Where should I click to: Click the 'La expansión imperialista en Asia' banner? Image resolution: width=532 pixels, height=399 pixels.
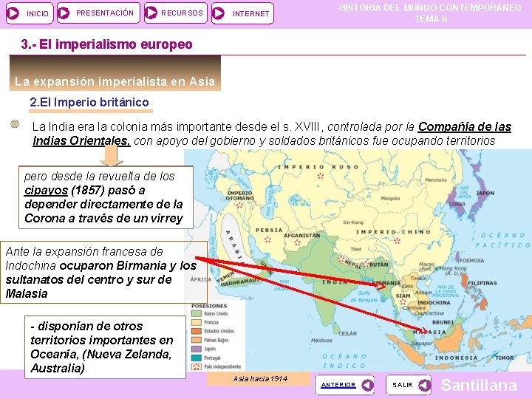[115, 73]
